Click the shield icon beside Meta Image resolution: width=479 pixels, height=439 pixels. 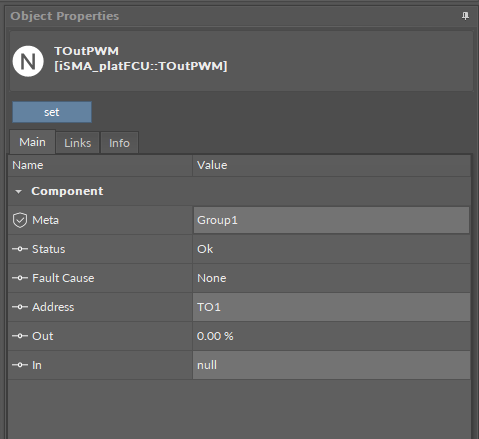coord(20,220)
